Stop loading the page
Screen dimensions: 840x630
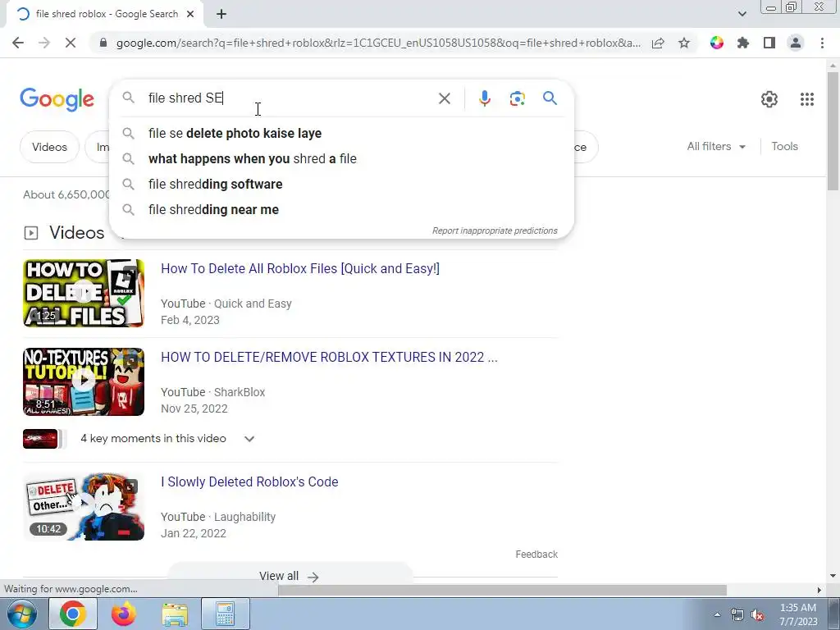[71, 43]
